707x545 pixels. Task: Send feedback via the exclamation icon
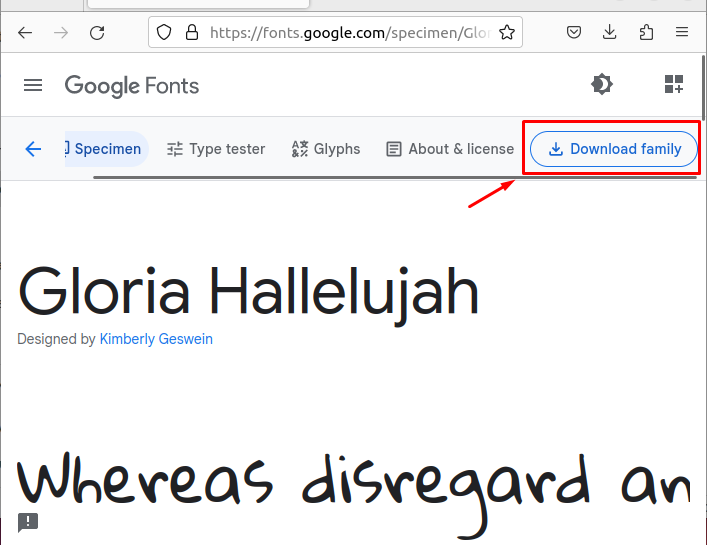28,522
